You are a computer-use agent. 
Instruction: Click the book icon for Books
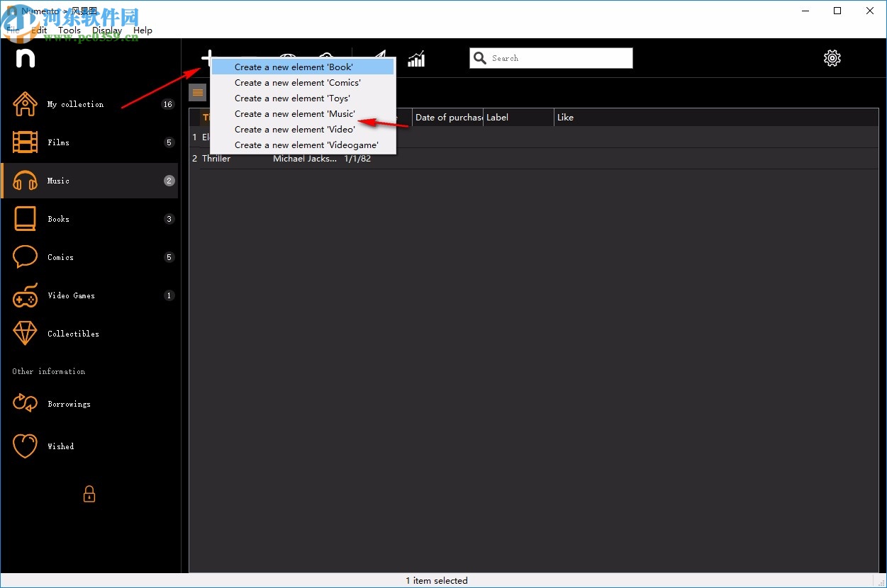click(x=25, y=219)
